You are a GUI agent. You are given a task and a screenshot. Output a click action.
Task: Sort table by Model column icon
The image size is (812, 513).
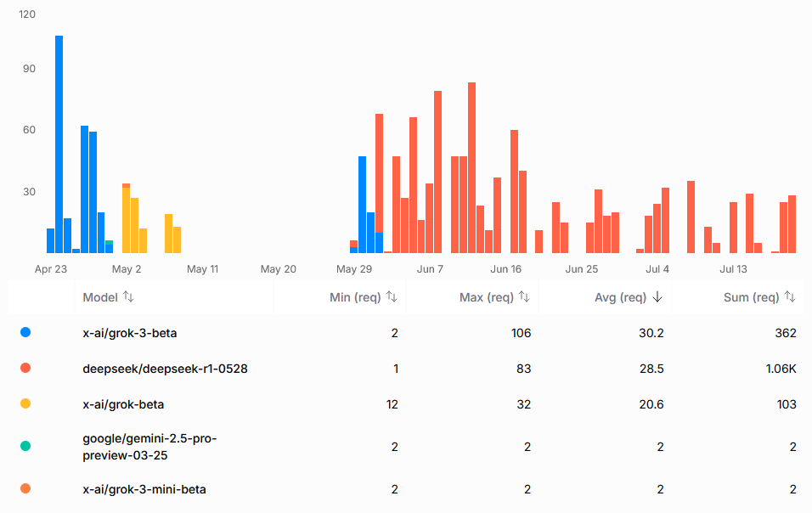click(128, 297)
